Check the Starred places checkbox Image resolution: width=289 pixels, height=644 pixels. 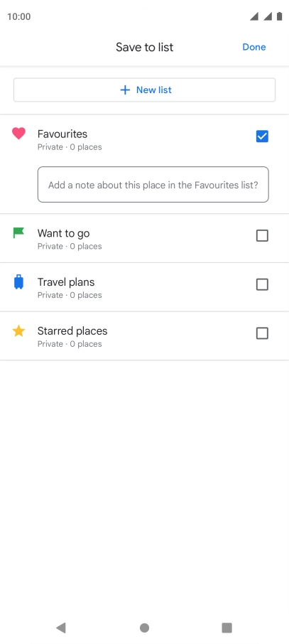262,333
